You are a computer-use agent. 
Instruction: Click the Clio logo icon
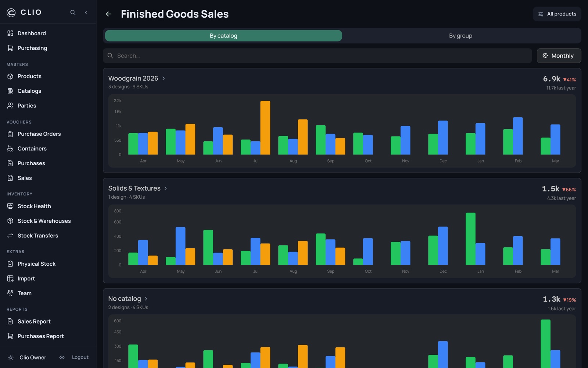click(x=11, y=13)
